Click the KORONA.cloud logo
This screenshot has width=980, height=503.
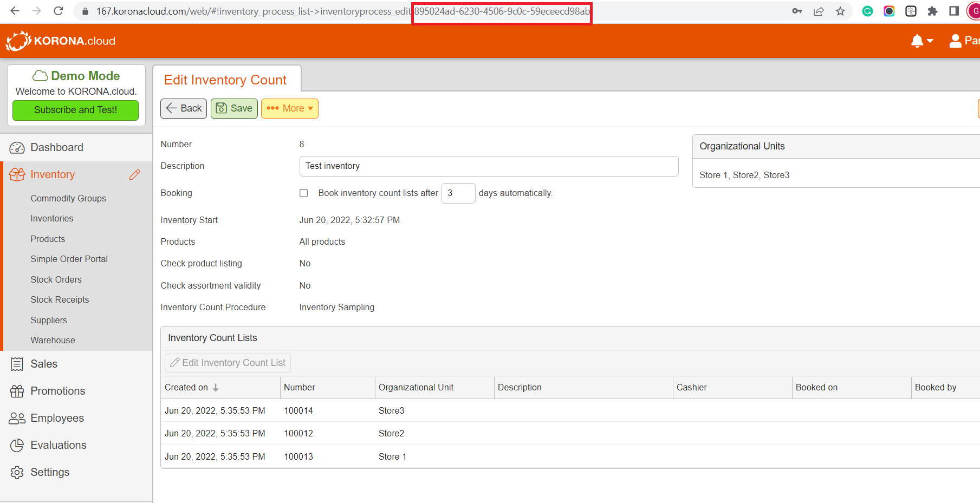61,41
